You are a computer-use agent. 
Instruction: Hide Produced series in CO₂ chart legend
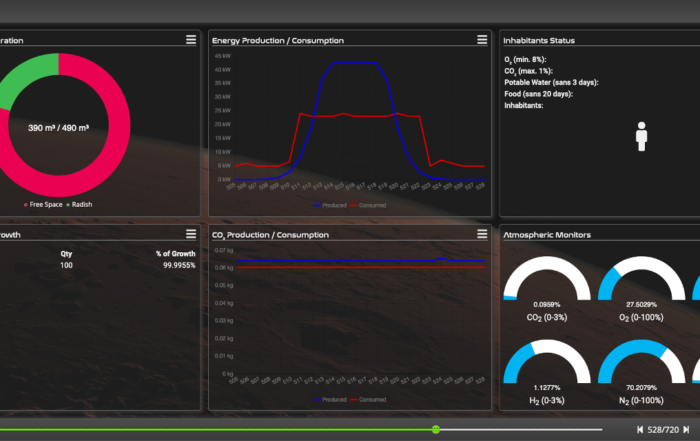click(x=333, y=399)
